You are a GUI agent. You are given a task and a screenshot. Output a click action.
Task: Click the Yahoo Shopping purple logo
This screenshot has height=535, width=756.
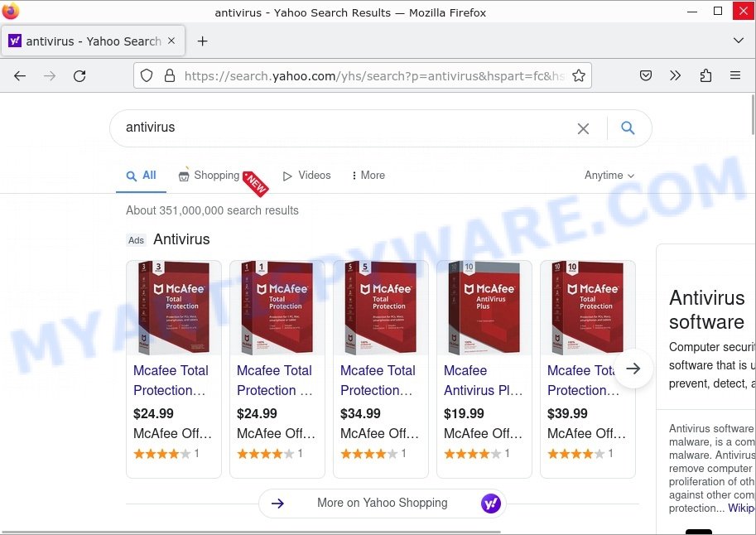[490, 504]
